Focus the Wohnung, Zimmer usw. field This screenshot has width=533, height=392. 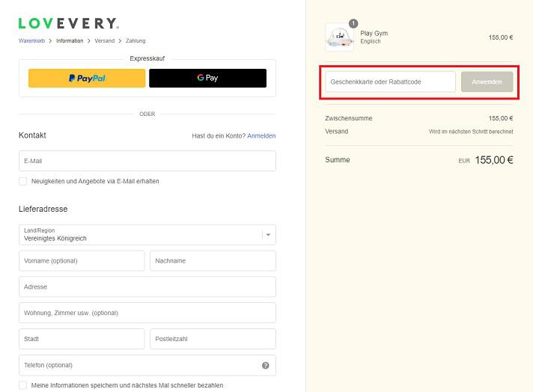[147, 313]
